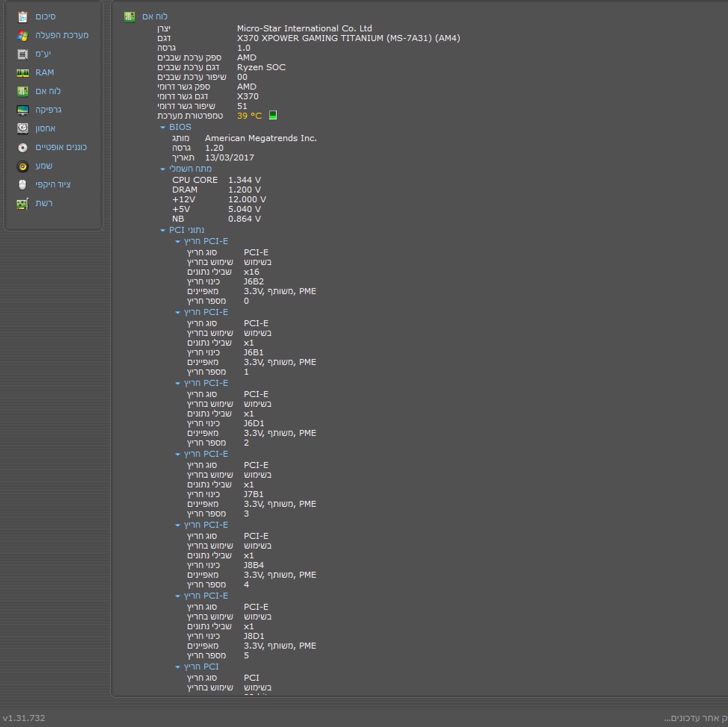Collapse the voltage section above CPU CORE
The image size is (728, 727).
tap(163, 169)
